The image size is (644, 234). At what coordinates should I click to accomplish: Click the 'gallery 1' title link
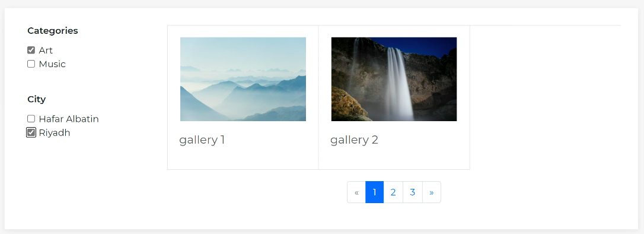point(202,140)
